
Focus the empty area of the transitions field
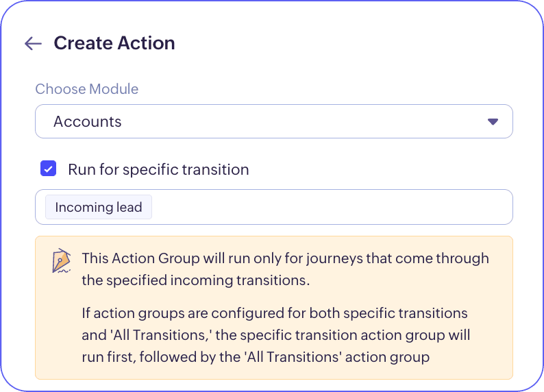[332, 207]
